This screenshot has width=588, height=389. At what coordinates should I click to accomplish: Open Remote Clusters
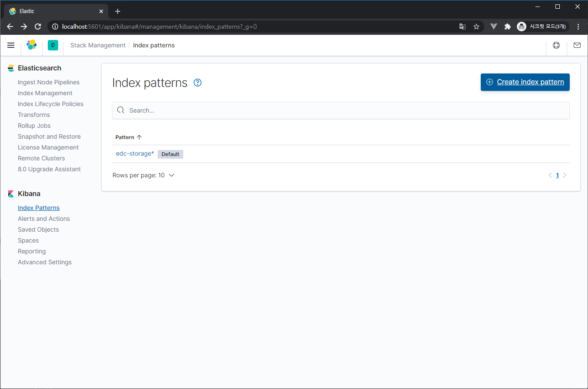(41, 158)
